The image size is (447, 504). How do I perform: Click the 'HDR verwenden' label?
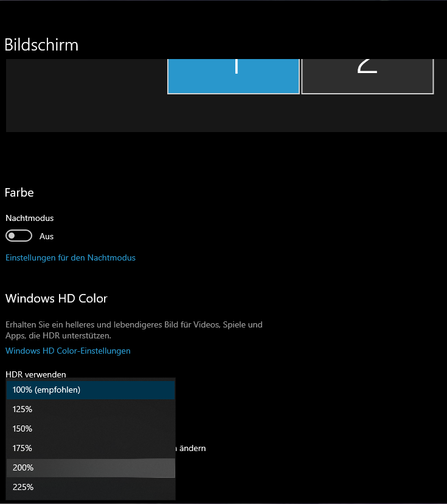[36, 374]
